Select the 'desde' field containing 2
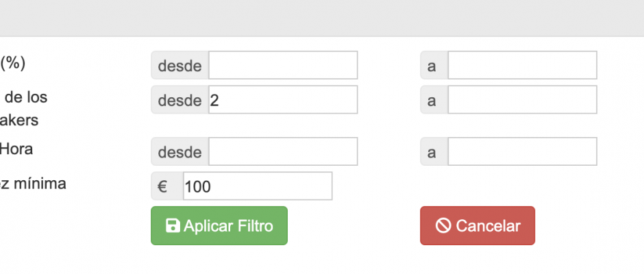644x274 pixels. point(283,99)
